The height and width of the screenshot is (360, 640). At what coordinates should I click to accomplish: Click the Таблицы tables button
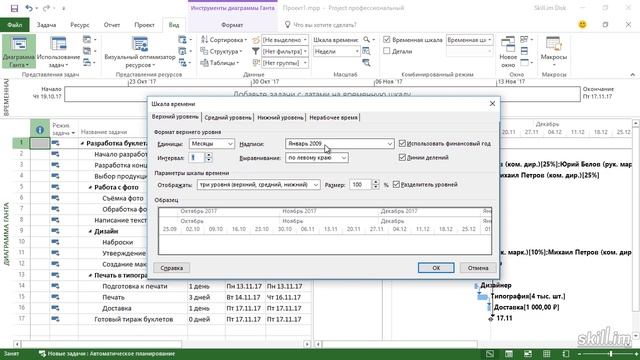coord(220,63)
